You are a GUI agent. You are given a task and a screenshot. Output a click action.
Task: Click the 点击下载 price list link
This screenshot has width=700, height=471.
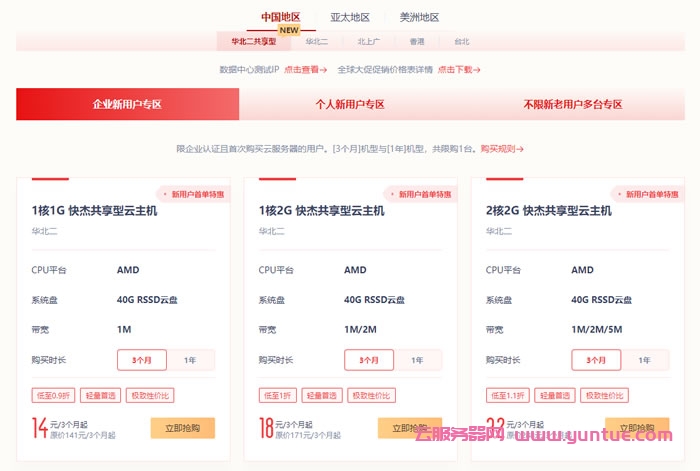459,70
